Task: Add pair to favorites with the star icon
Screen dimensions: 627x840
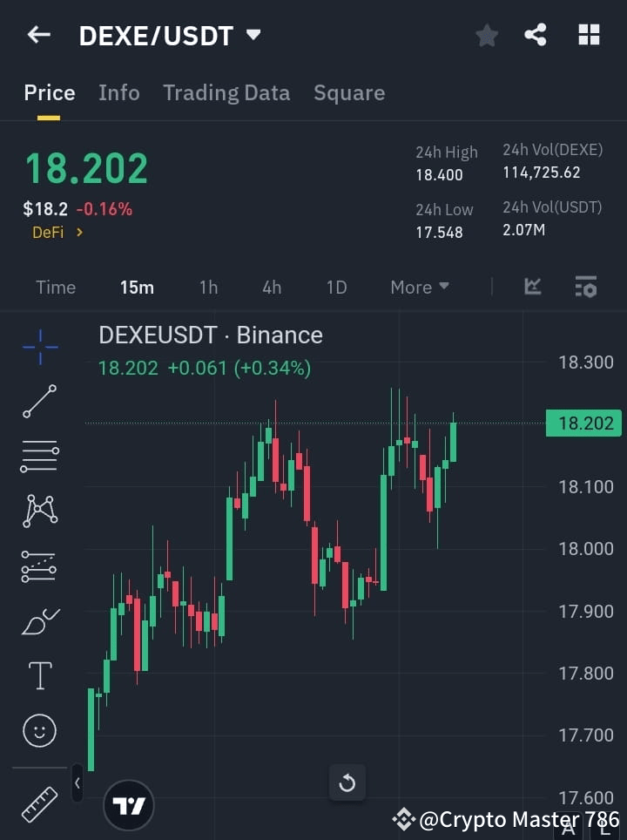Action: pyautogui.click(x=487, y=36)
